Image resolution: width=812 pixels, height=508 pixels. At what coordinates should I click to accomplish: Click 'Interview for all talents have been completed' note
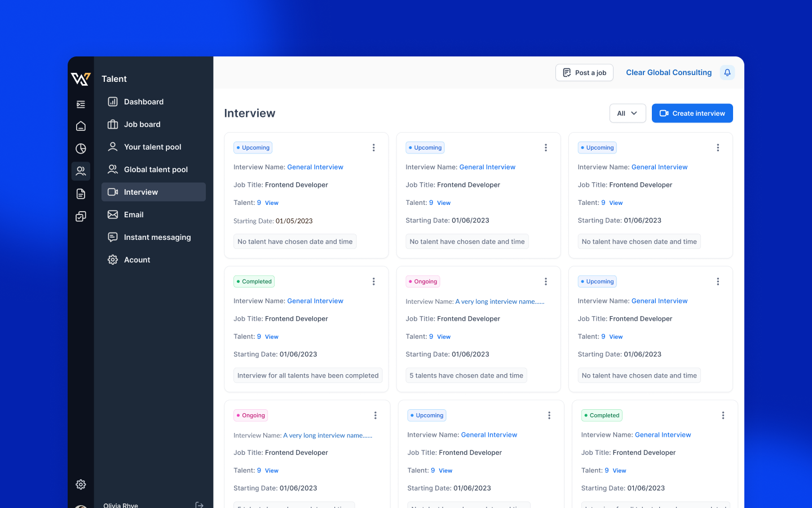(x=308, y=375)
